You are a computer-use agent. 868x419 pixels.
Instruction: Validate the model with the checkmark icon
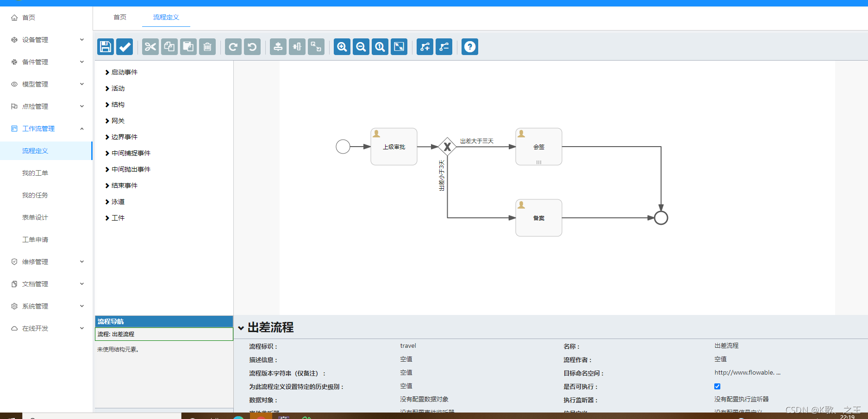coord(125,47)
